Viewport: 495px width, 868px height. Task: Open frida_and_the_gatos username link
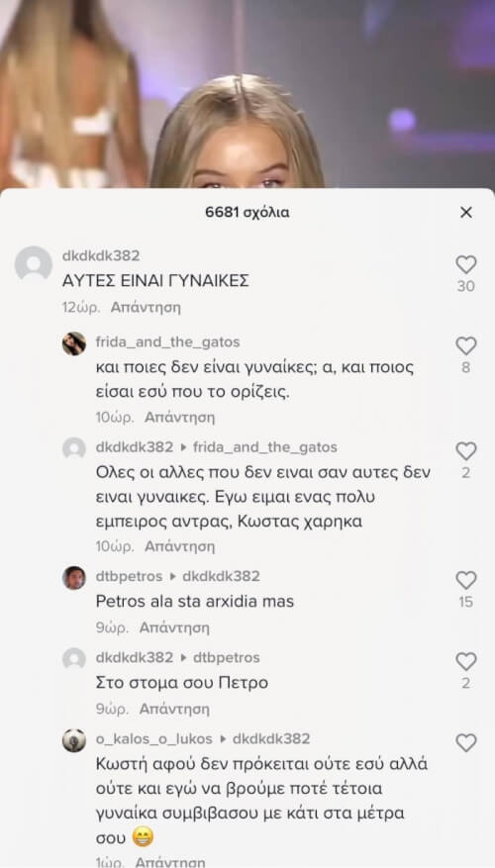coord(167,342)
